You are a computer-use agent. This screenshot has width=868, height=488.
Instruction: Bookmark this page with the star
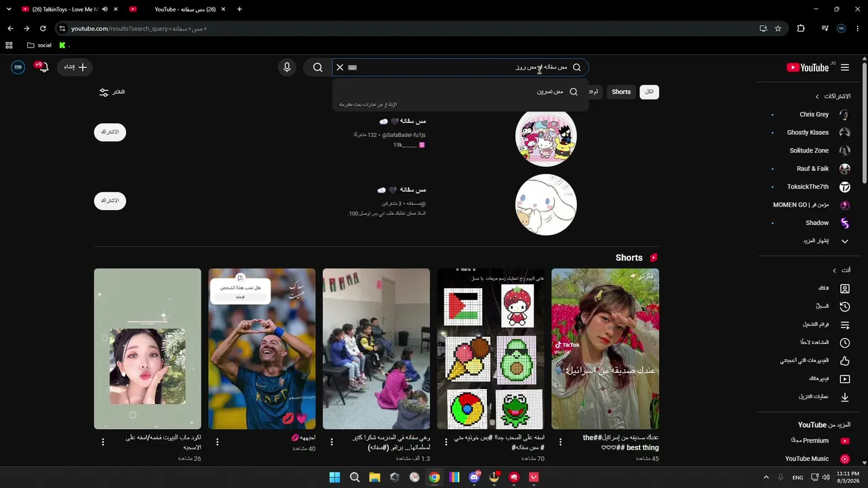778,28
